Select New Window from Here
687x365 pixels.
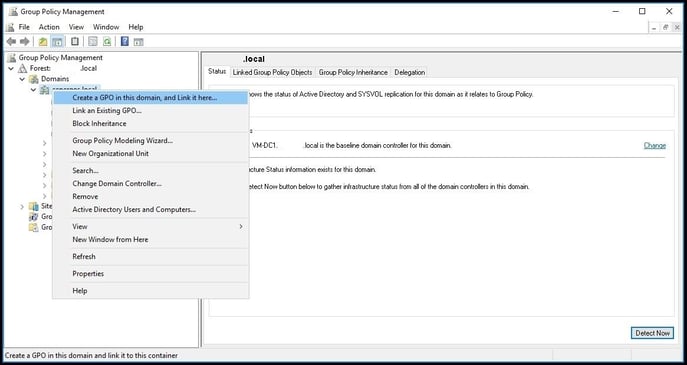tap(150, 239)
